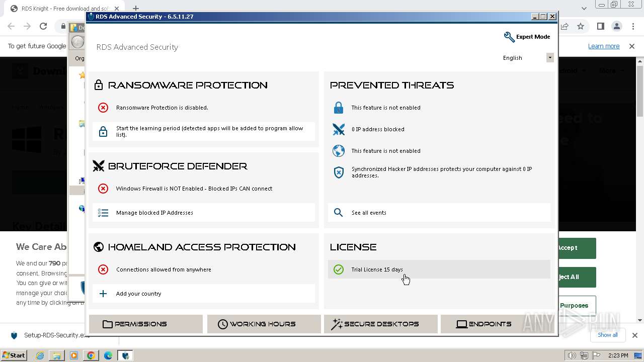The width and height of the screenshot is (644, 362).
Task: Follow the Learn more link in Chrome
Action: click(604, 46)
